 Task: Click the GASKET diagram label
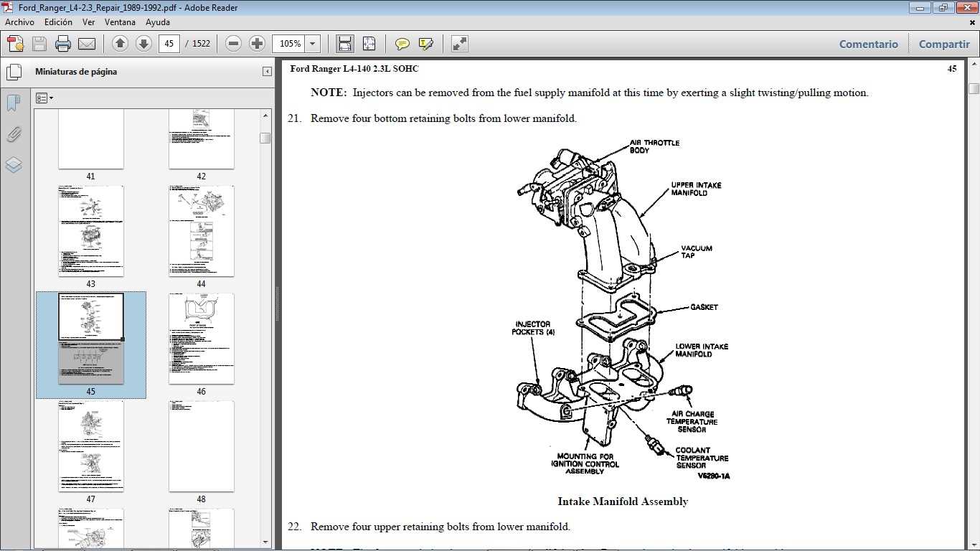[x=704, y=307]
